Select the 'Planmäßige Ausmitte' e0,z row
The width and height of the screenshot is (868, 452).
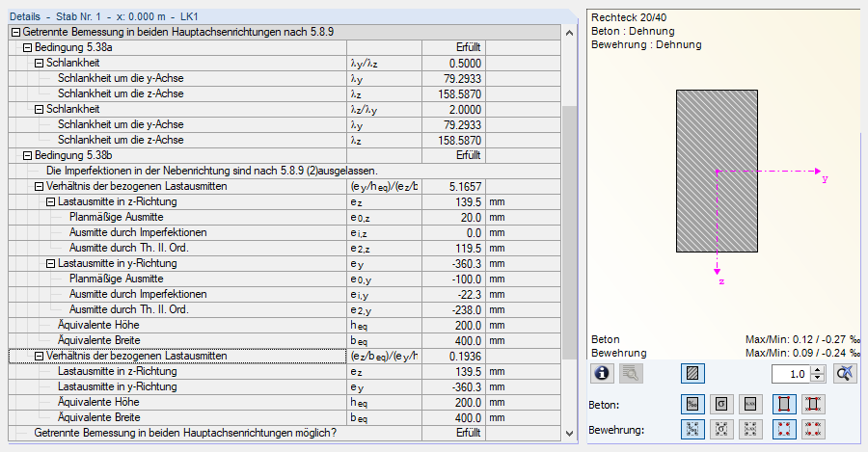[285, 218]
